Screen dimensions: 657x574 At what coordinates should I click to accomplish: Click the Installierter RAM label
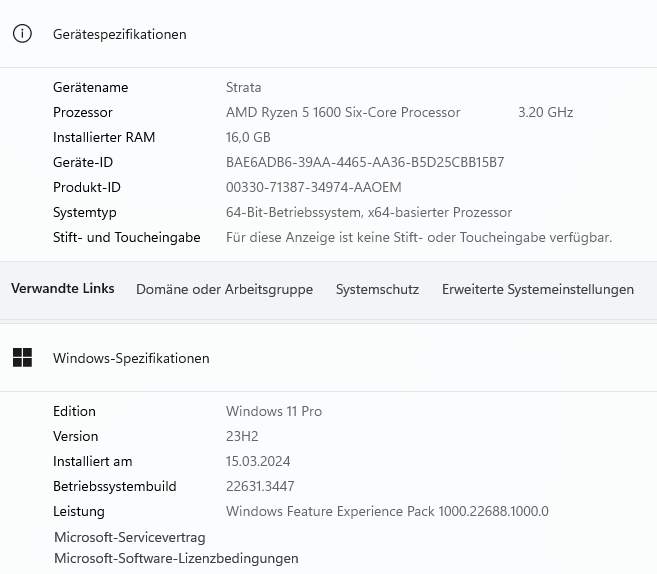(104, 137)
